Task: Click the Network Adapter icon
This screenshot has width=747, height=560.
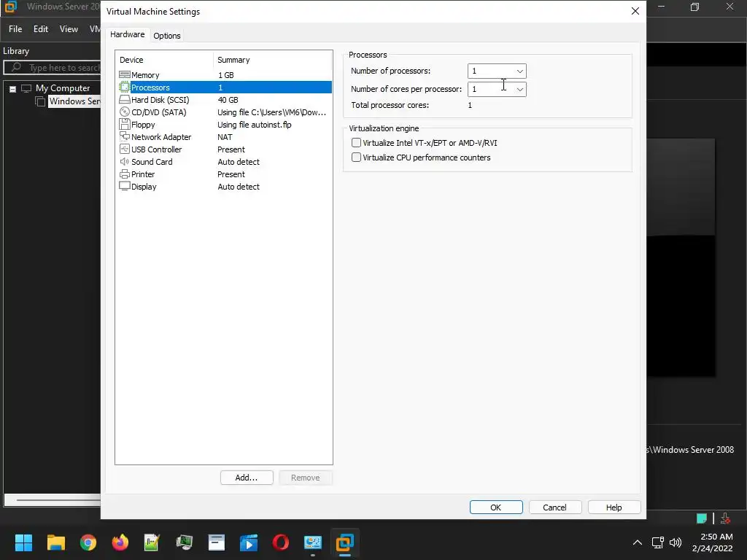Action: point(124,136)
